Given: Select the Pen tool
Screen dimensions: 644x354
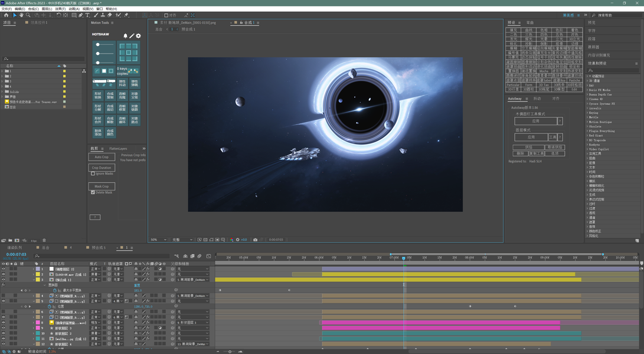Looking at the screenshot, I should [x=80, y=15].
